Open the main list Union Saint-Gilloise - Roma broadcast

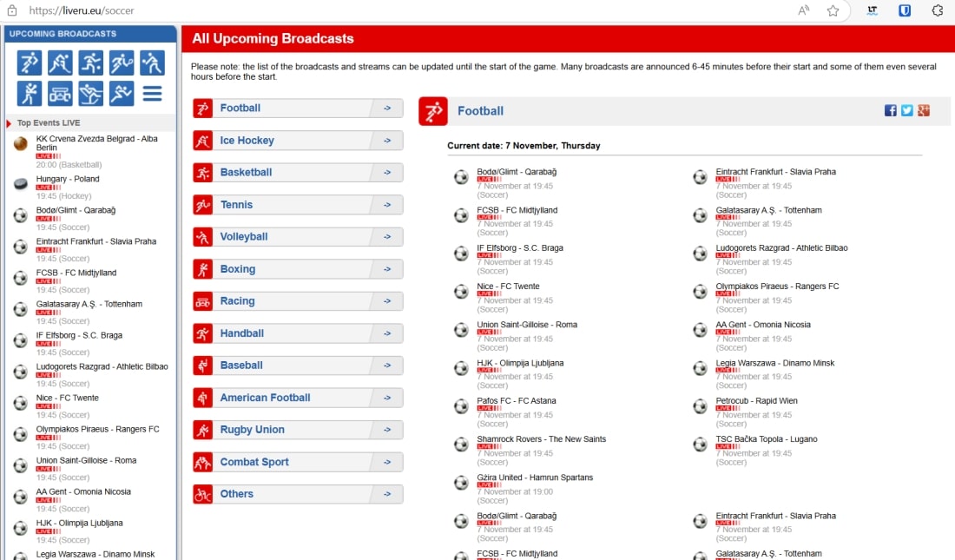(x=527, y=325)
